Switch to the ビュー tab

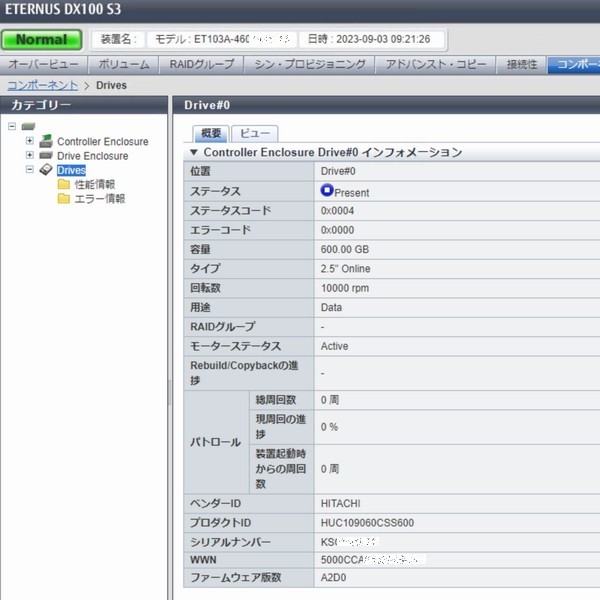coord(255,134)
